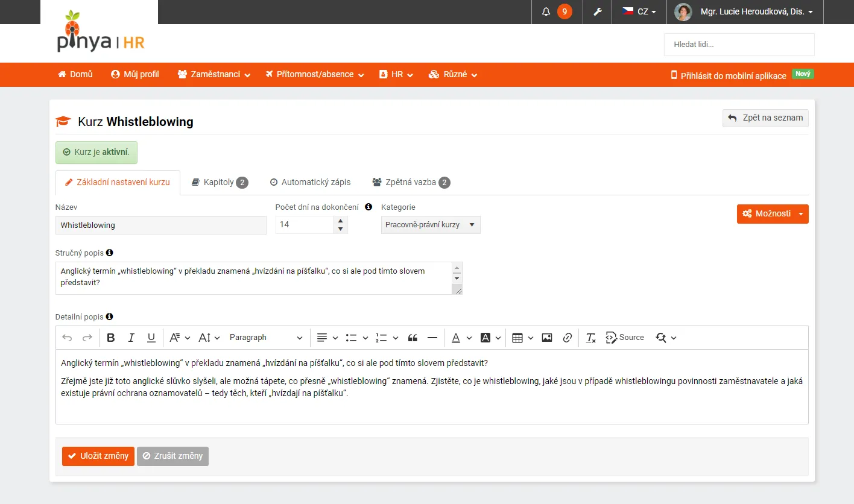Insert a block quote
This screenshot has width=854, height=504.
[x=413, y=338]
